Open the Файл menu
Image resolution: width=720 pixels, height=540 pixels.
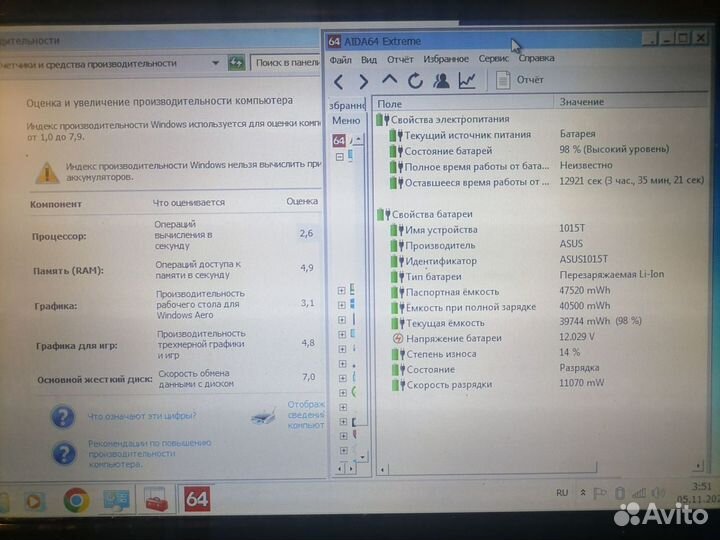pyautogui.click(x=340, y=60)
